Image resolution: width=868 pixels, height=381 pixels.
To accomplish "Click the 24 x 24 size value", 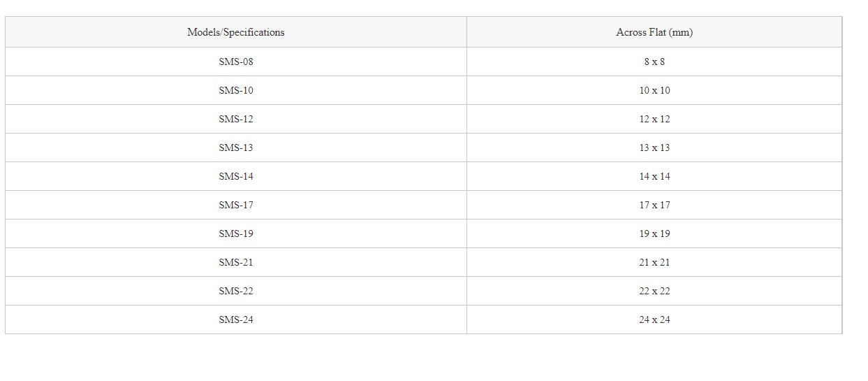I will coord(654,319).
